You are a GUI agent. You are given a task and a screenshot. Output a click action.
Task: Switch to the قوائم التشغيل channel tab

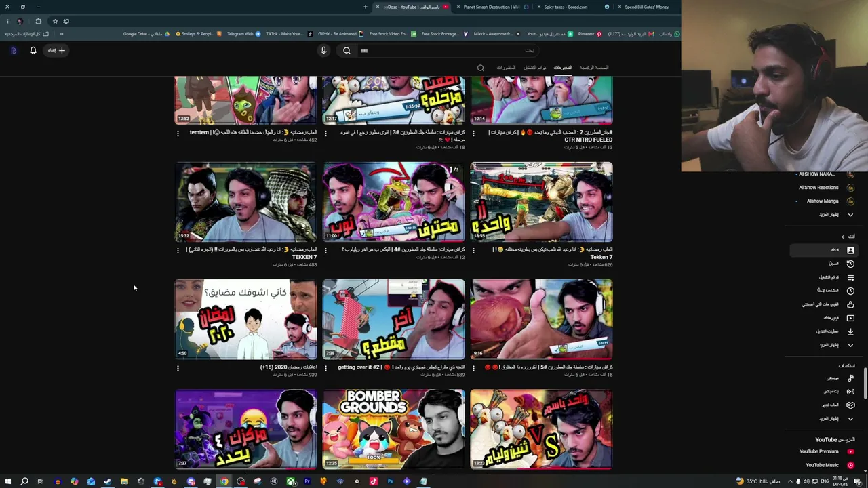click(x=535, y=68)
